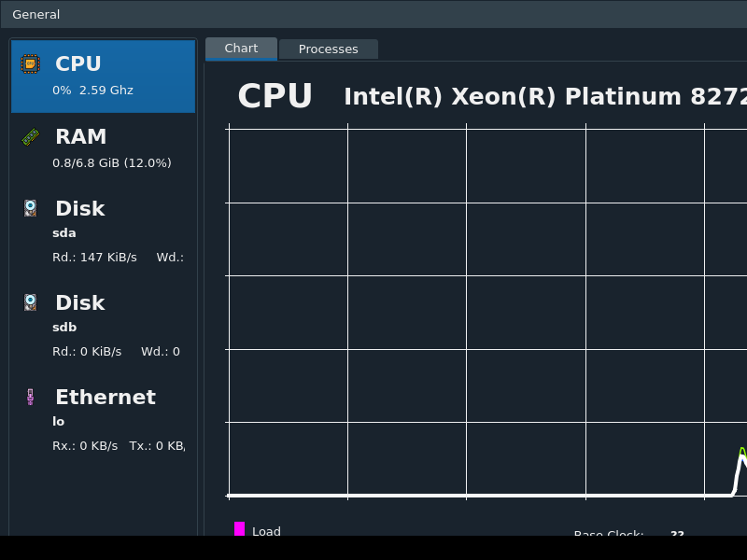Click the Load legend label
747x560 pixels.
click(x=266, y=530)
